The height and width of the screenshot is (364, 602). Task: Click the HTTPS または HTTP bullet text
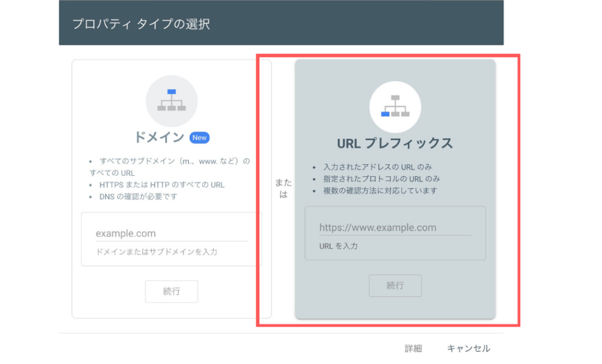[x=162, y=185]
